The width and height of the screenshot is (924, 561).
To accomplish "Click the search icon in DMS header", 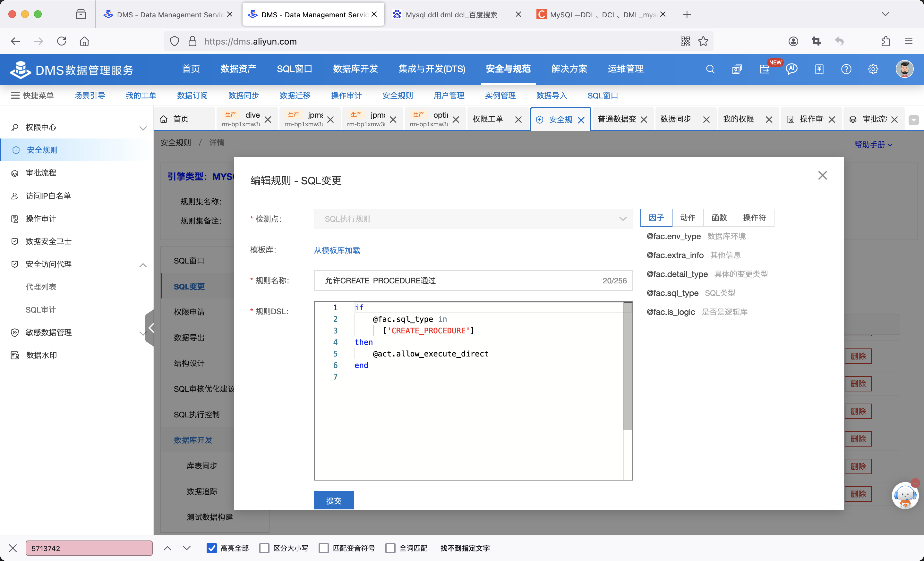I will click(710, 69).
